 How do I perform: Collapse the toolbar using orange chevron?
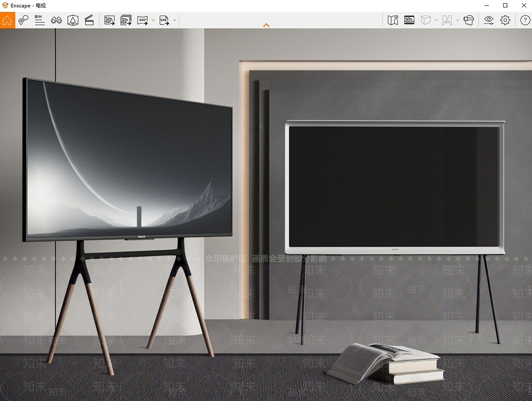pos(266,25)
